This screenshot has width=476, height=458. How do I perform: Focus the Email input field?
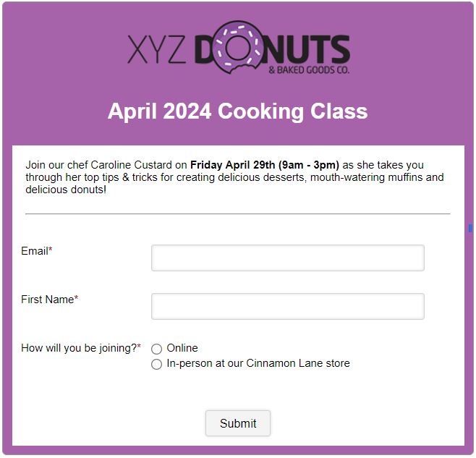click(x=288, y=258)
